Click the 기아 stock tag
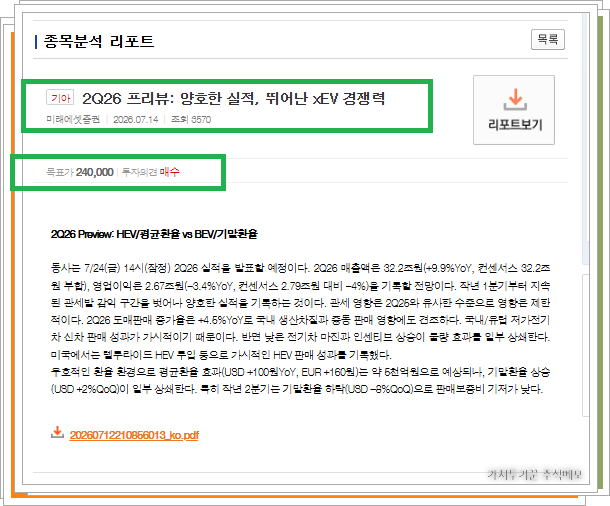 (60, 97)
